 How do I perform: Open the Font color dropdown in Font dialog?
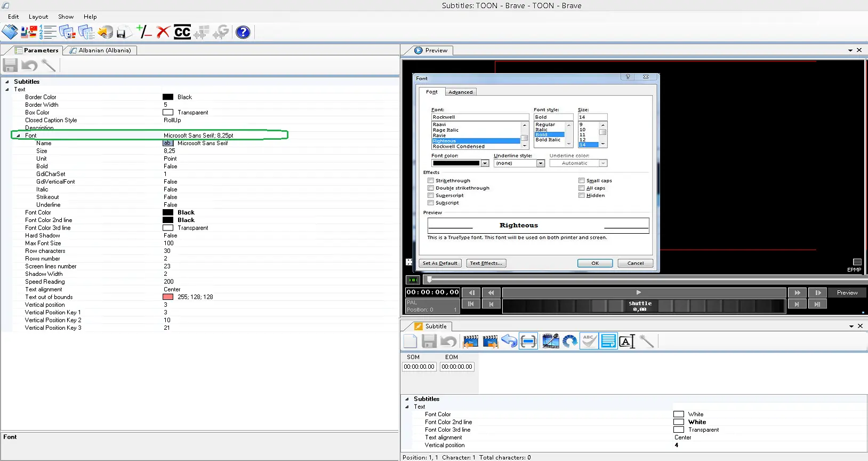[485, 163]
